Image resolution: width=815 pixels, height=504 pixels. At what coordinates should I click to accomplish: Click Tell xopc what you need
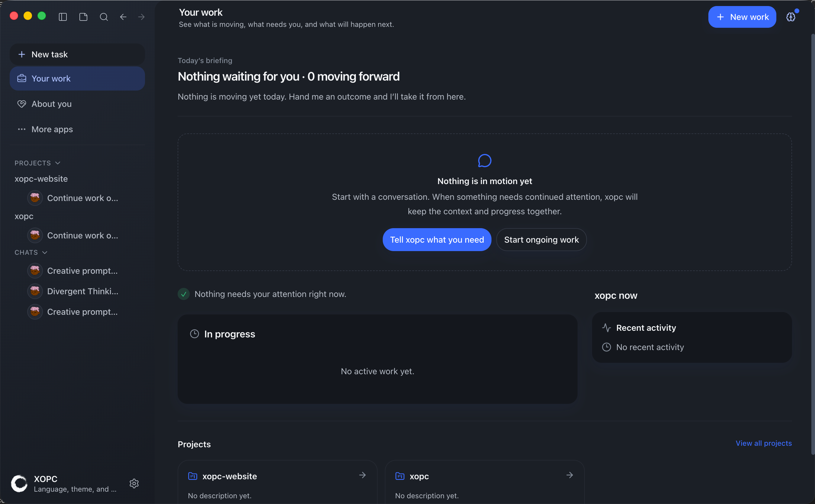(437, 240)
